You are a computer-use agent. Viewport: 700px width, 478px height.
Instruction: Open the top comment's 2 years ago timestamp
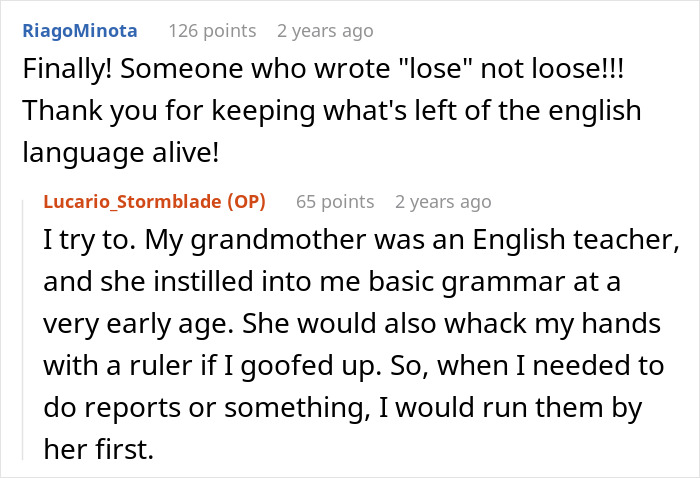coord(325,31)
